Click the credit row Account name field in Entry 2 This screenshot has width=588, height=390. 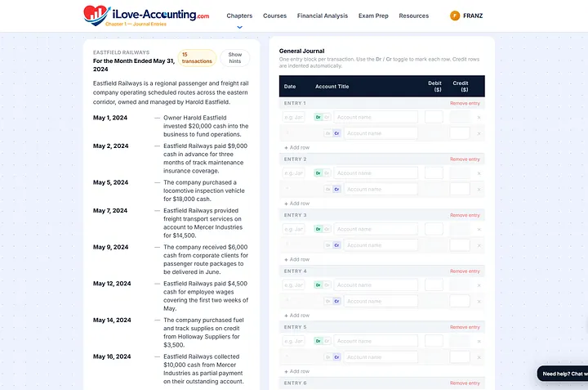[381, 189]
